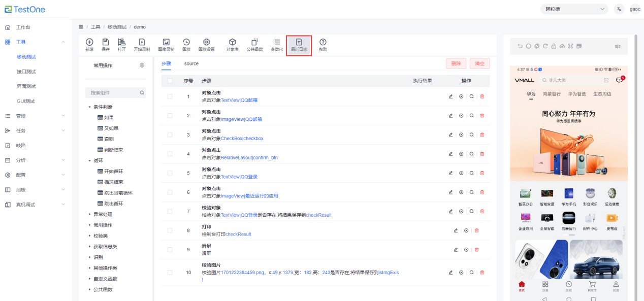Image resolution: width=644 pixels, height=301 pixels.
Task: Click the red 删除 button
Action: [456, 63]
